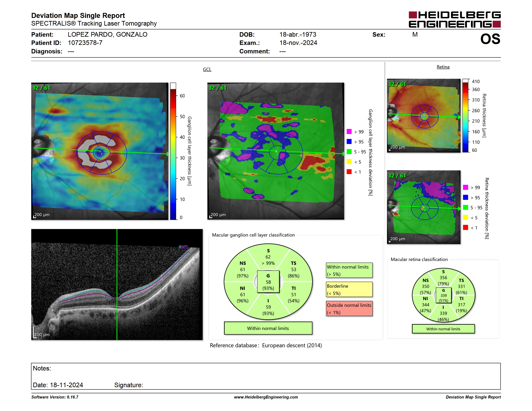
Task: Click the GCL Within normal limits result box
Action: coord(268,328)
